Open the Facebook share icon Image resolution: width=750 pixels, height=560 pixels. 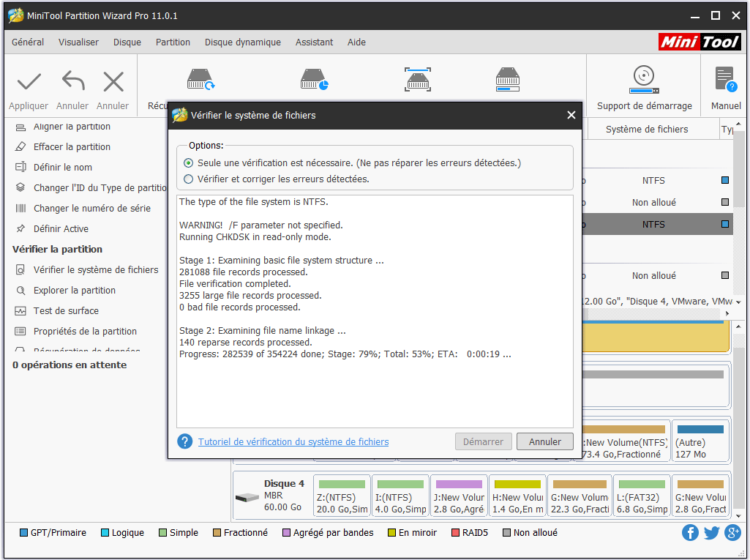tap(690, 532)
